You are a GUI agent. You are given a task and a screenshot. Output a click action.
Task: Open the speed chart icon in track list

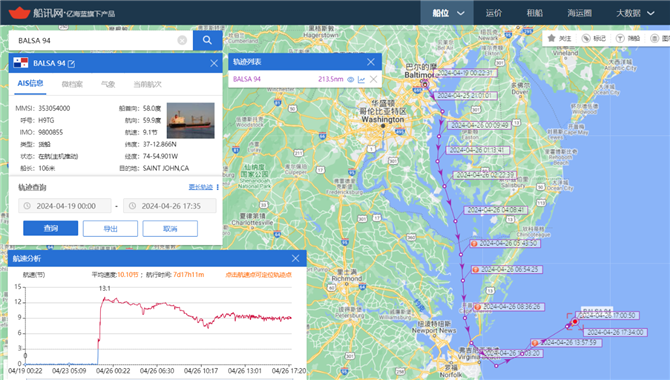[361, 80]
